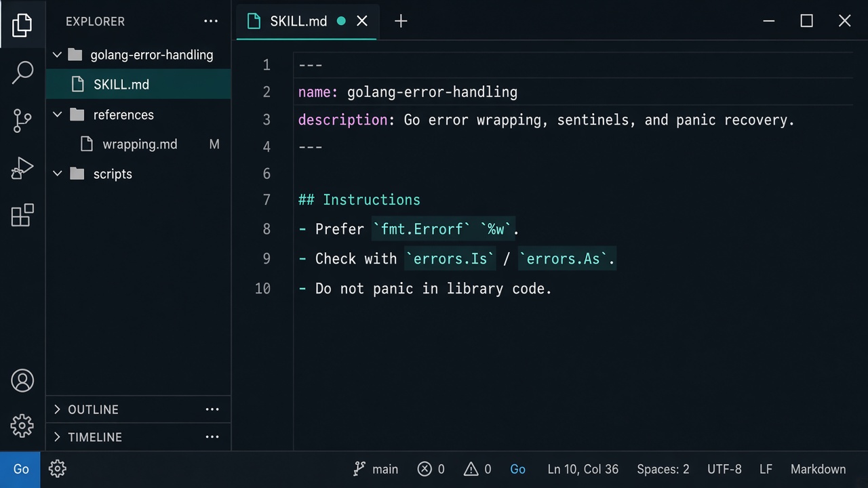Viewport: 868px width, 488px height.
Task: Select SKILL.md in the Explorer tree
Action: point(138,85)
